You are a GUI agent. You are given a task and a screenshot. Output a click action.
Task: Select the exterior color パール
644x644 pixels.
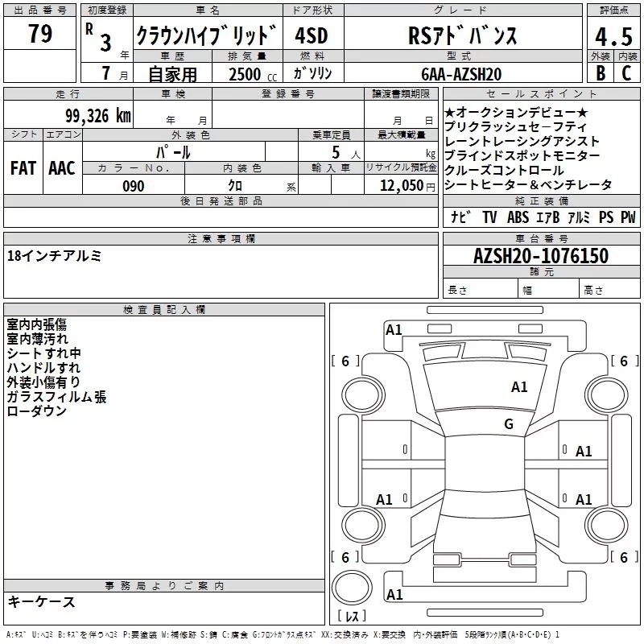(173, 152)
